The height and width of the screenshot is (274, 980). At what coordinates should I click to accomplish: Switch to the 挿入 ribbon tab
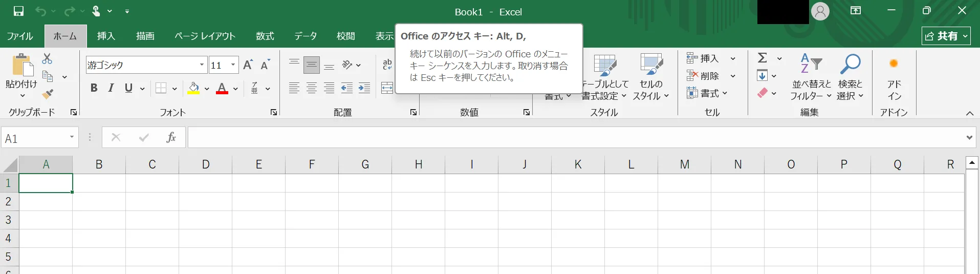point(106,36)
